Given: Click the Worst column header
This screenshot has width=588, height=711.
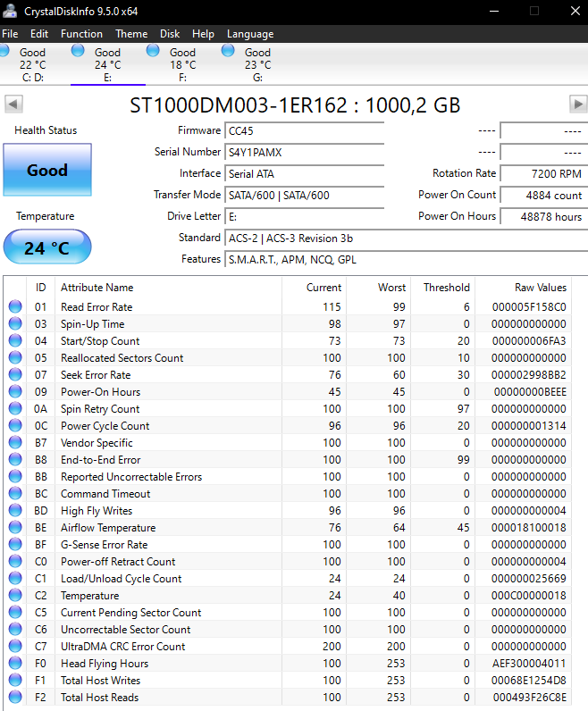Looking at the screenshot, I should click(378, 288).
